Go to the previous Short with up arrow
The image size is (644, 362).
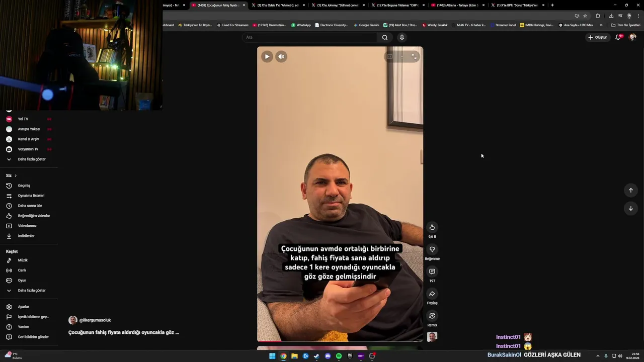tap(631, 190)
